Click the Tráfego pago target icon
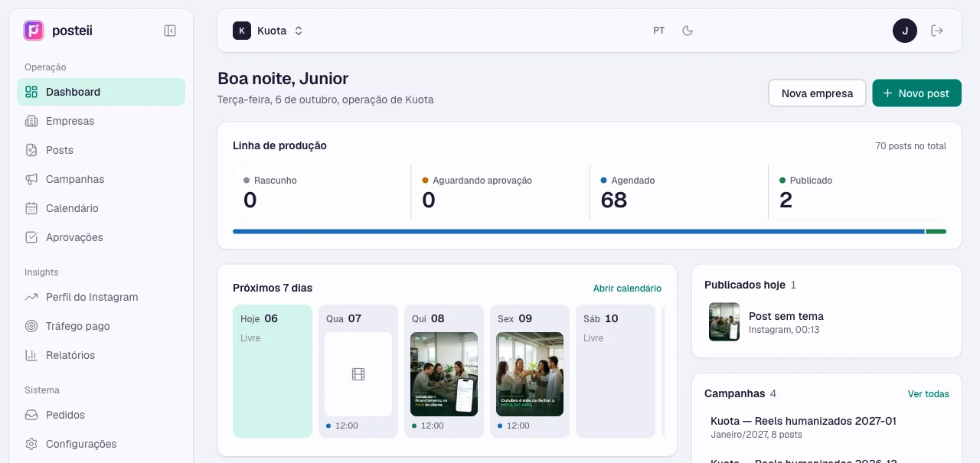This screenshot has width=980, height=463. point(31,326)
